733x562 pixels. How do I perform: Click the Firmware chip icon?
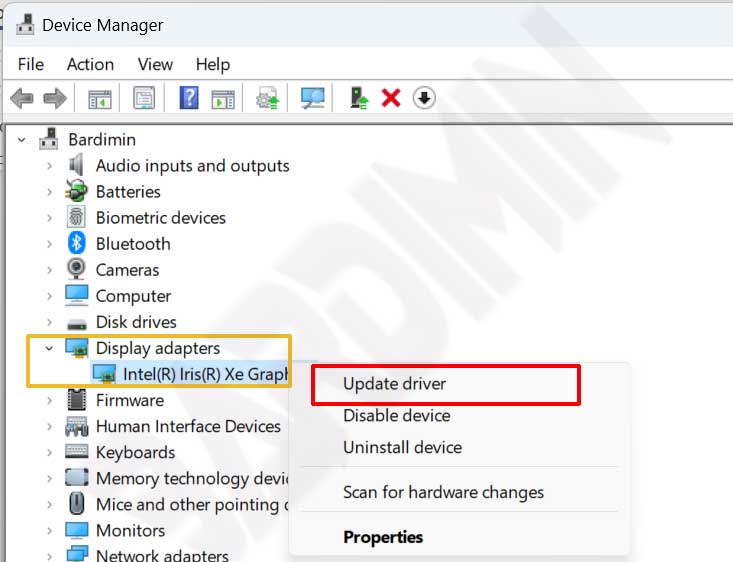77,400
